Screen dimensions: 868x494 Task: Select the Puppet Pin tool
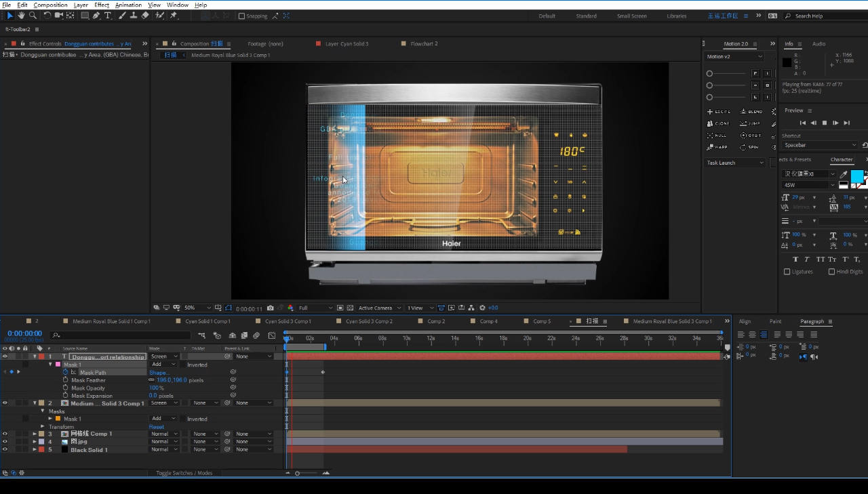[x=174, y=16]
